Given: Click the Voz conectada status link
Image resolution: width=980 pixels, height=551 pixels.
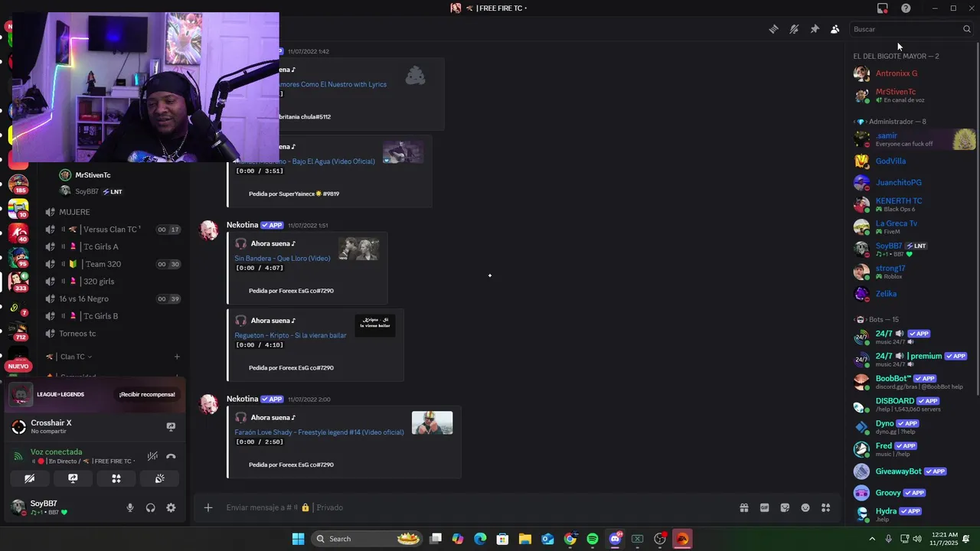Looking at the screenshot, I should (x=56, y=452).
